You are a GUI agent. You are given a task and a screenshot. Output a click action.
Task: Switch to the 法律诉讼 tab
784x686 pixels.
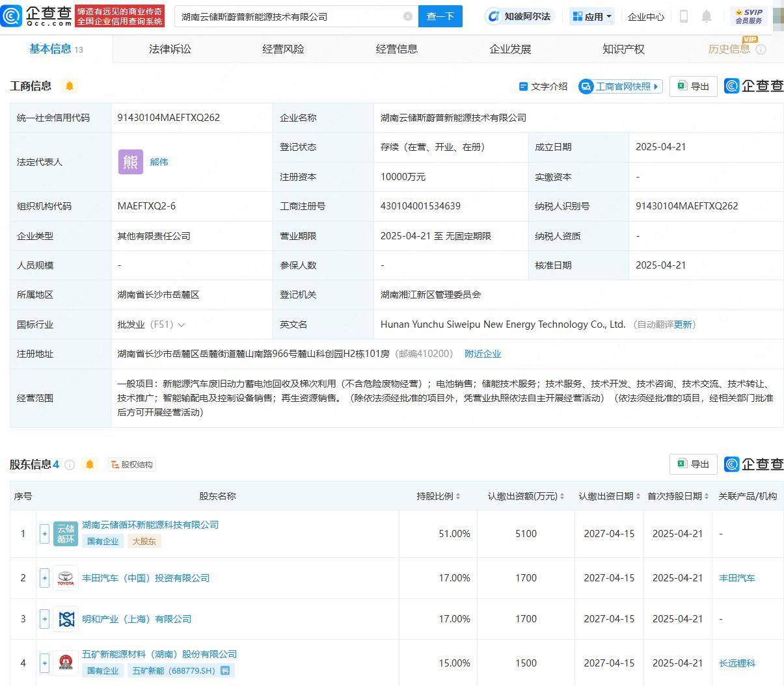click(169, 48)
